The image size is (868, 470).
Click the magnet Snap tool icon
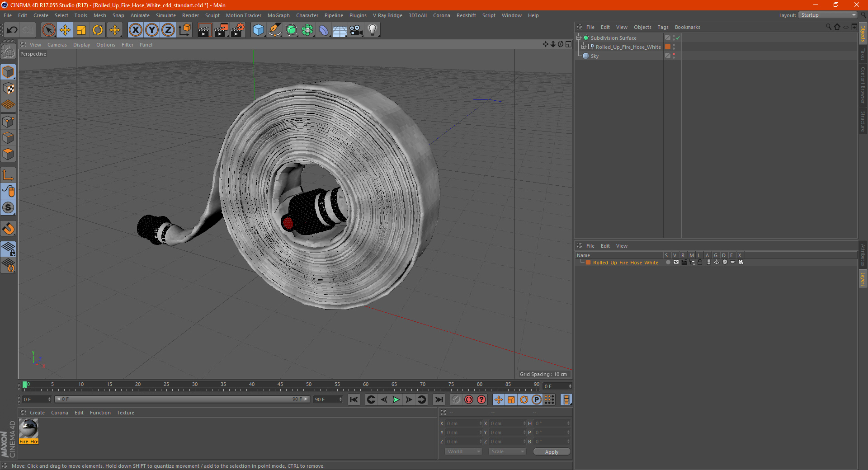(9, 229)
